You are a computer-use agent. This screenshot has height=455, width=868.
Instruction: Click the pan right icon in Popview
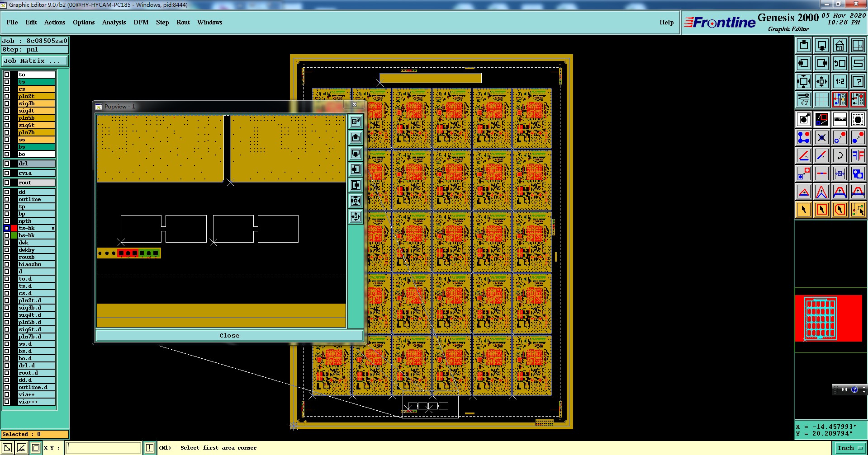[356, 185]
